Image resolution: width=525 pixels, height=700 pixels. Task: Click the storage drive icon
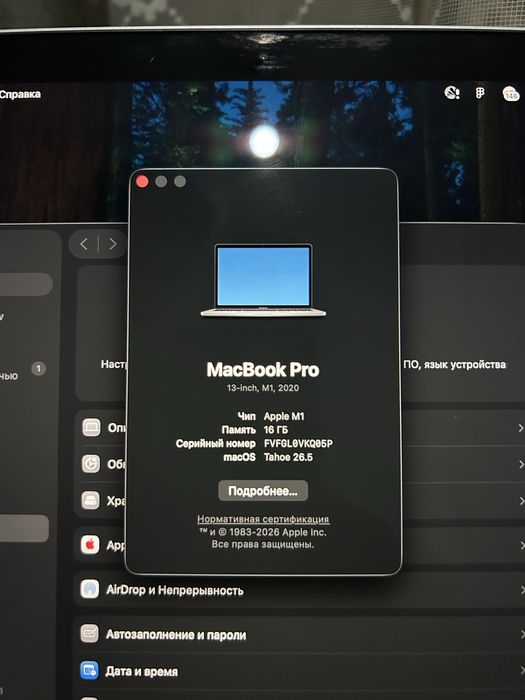tap(91, 500)
